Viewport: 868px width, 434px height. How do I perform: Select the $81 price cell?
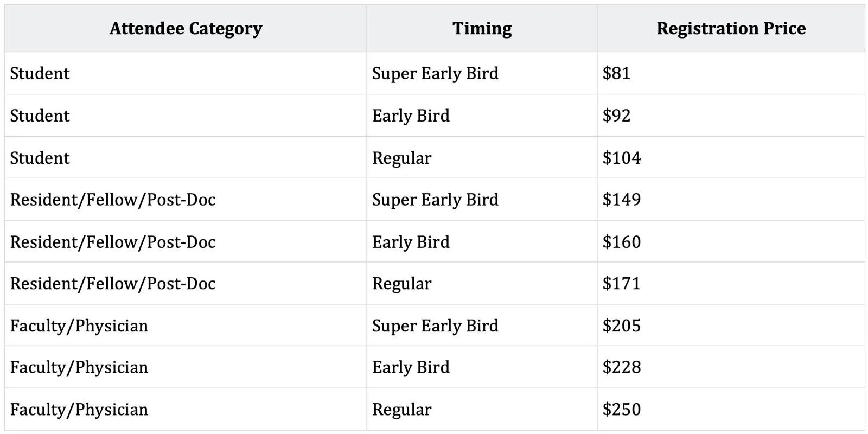point(616,73)
